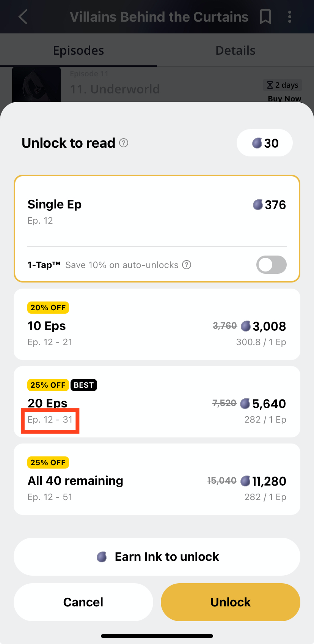
Task: Tap the Ink icon in Earn Ink button
Action: click(102, 557)
